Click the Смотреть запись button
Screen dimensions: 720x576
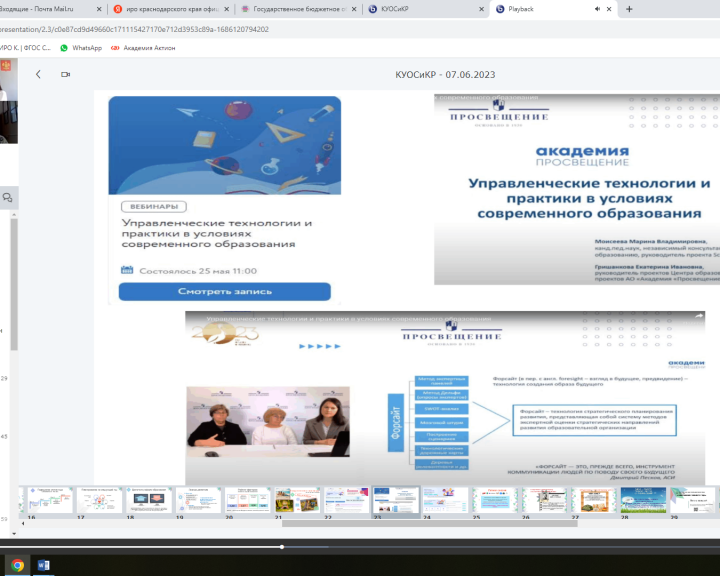pyautogui.click(x=224, y=291)
